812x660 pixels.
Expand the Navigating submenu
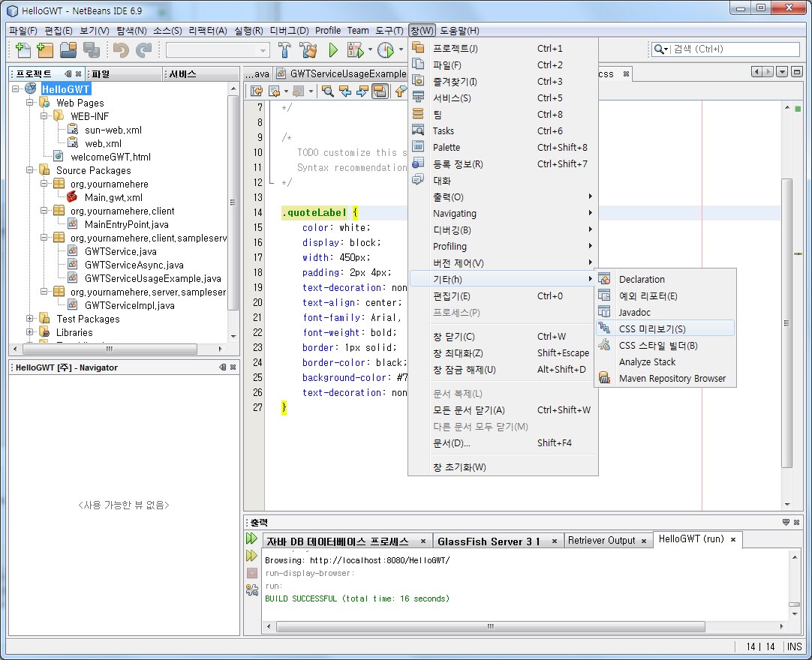pos(503,213)
